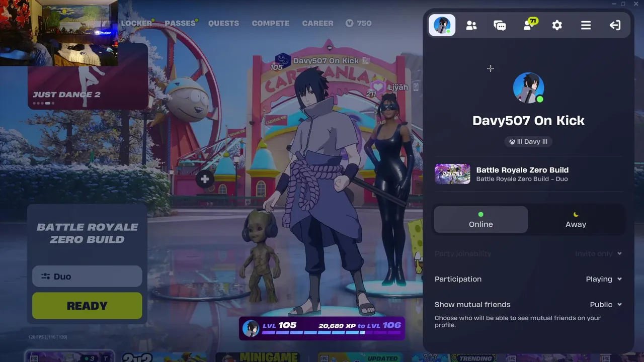Expand Show mutual friends 'Public' dropdown
This screenshot has width=644, height=362.
(606, 305)
